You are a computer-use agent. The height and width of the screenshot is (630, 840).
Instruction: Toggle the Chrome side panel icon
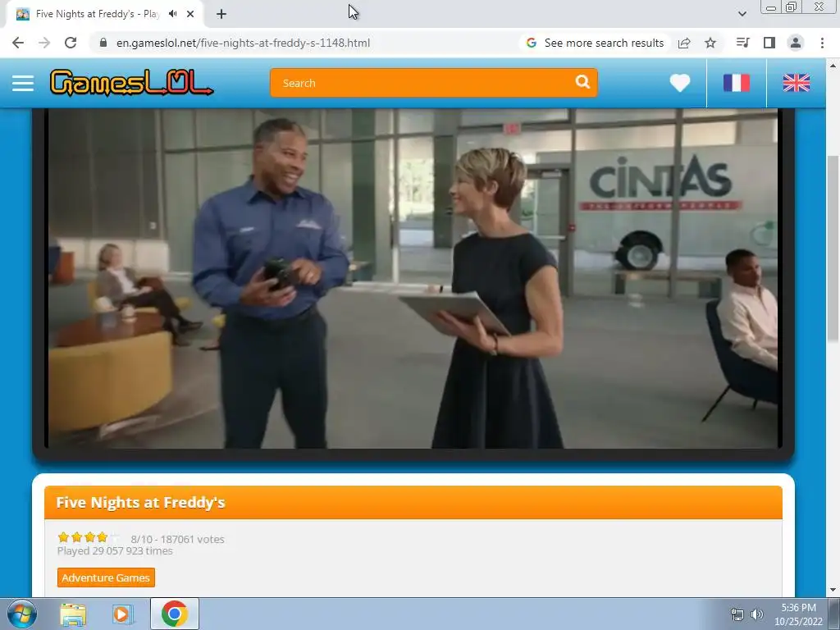769,43
